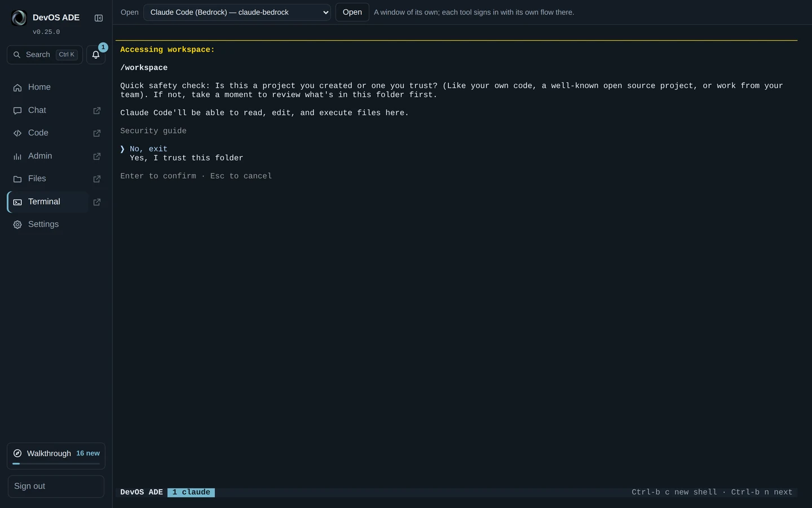Open Admin in new window icon
The width and height of the screenshot is (812, 508).
pyautogui.click(x=97, y=156)
